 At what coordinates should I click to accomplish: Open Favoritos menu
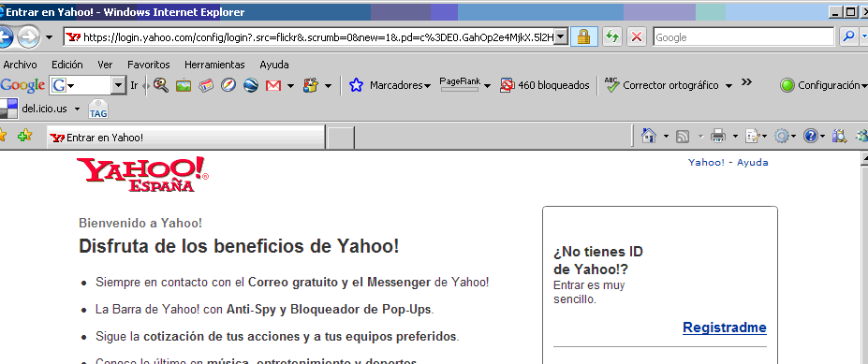148,65
